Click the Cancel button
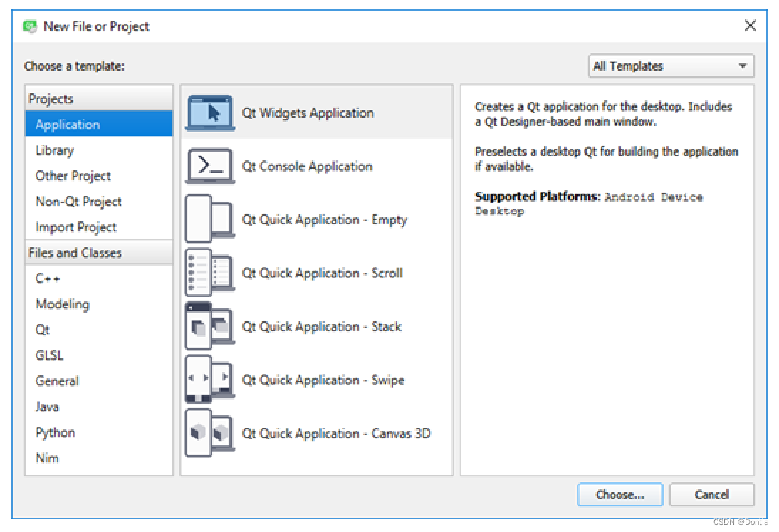This screenshot has height=532, width=779. tap(711, 494)
